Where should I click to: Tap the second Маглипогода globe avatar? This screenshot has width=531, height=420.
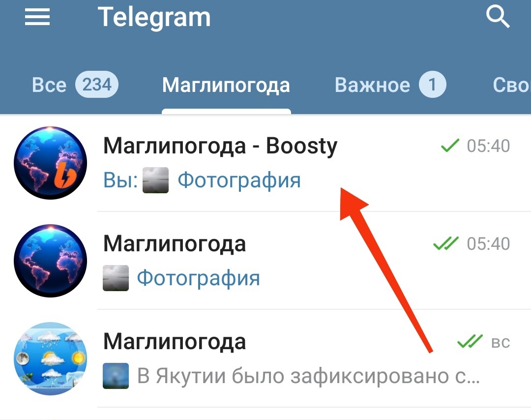pos(51,261)
